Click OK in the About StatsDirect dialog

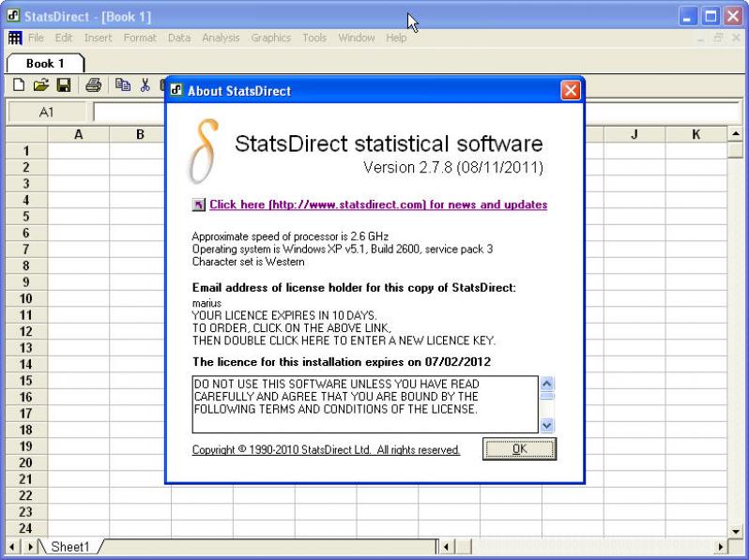(x=519, y=448)
